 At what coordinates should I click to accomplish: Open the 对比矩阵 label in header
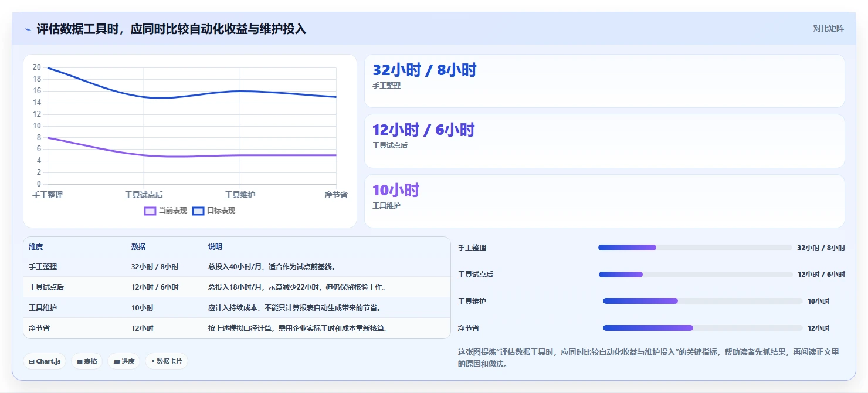pos(829,29)
